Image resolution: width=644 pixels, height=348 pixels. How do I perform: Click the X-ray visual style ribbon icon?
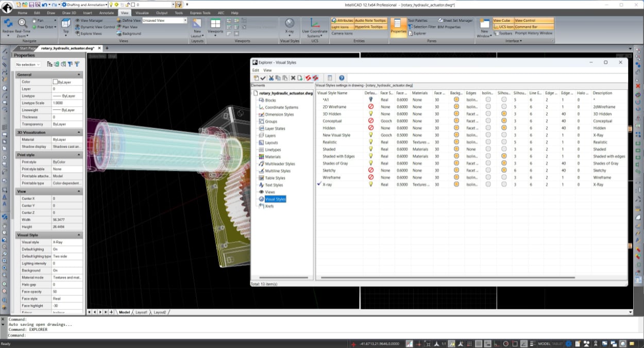pos(290,24)
